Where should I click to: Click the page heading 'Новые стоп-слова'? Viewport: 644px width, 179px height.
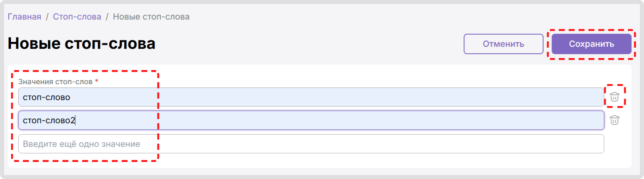click(x=81, y=43)
